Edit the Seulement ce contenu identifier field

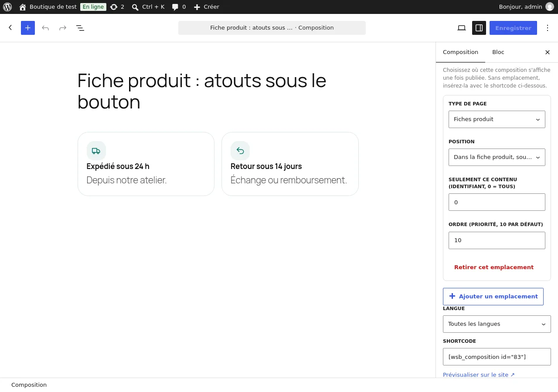click(497, 202)
